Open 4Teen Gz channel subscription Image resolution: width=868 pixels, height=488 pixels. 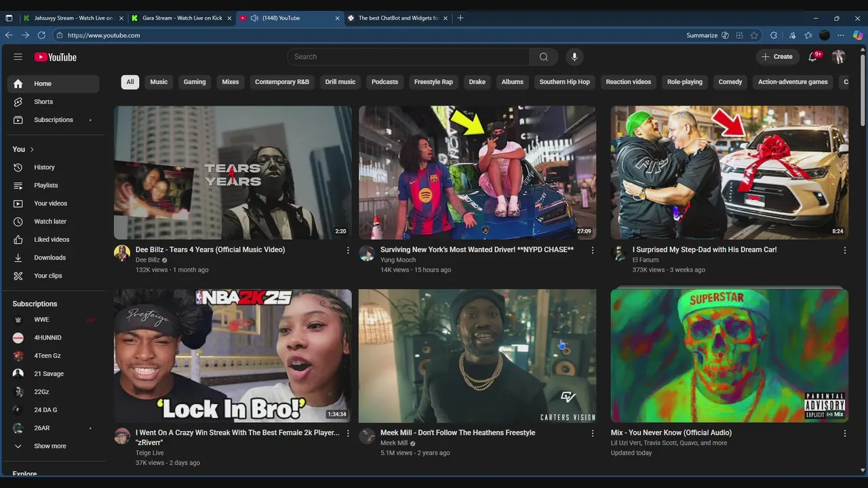coord(54,356)
